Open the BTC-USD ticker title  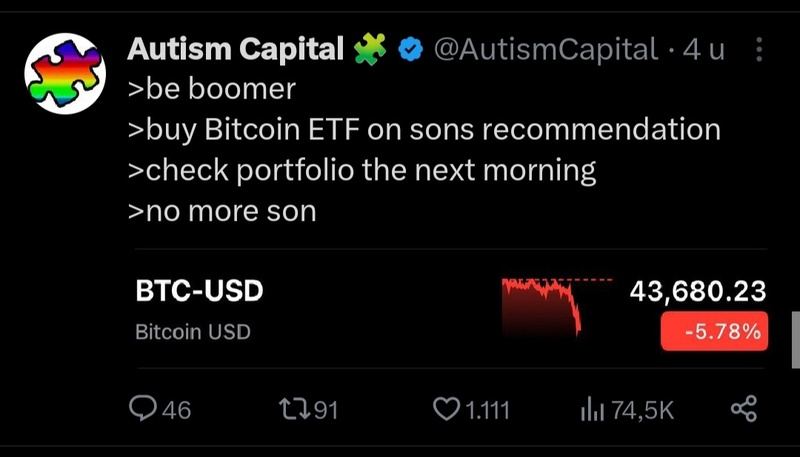tap(199, 292)
